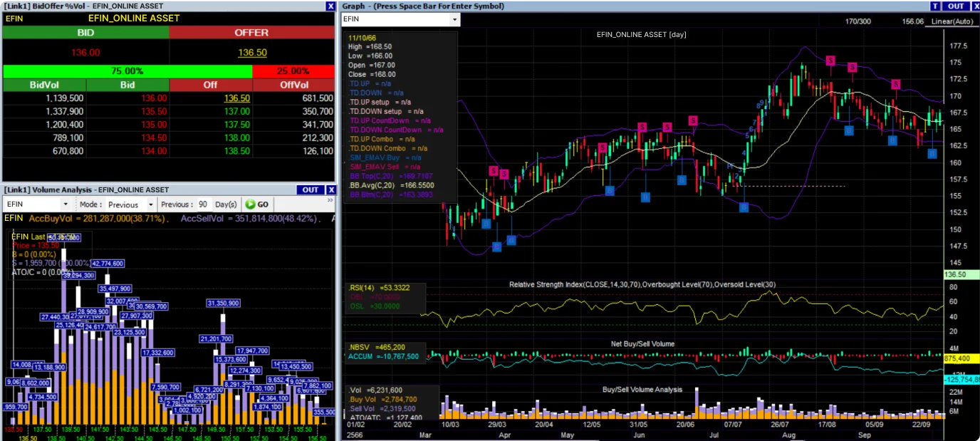
Task: Click the green GO button in Volume Analysis
Action: tap(256, 204)
